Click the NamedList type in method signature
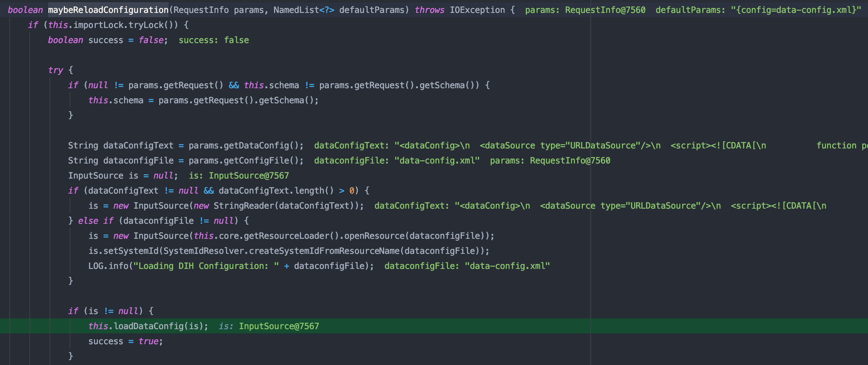This screenshot has height=365, width=868. (x=296, y=10)
